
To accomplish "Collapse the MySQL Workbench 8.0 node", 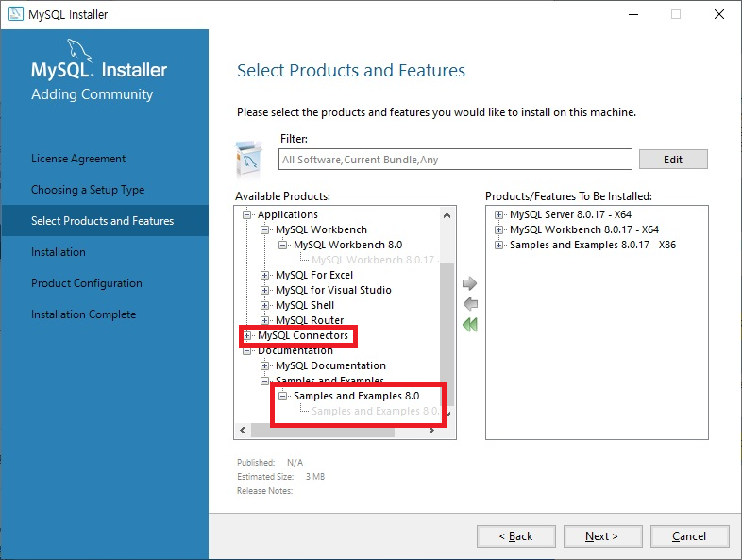I will tap(282, 245).
